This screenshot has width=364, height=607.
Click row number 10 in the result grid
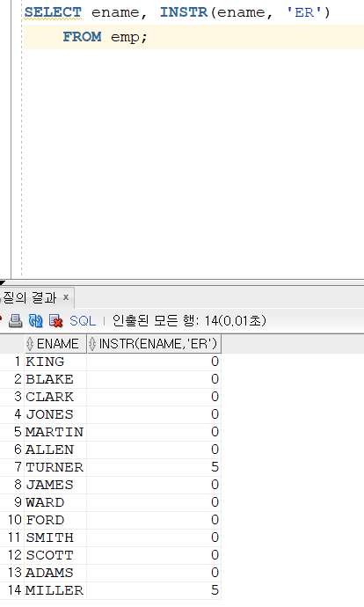click(x=14, y=520)
